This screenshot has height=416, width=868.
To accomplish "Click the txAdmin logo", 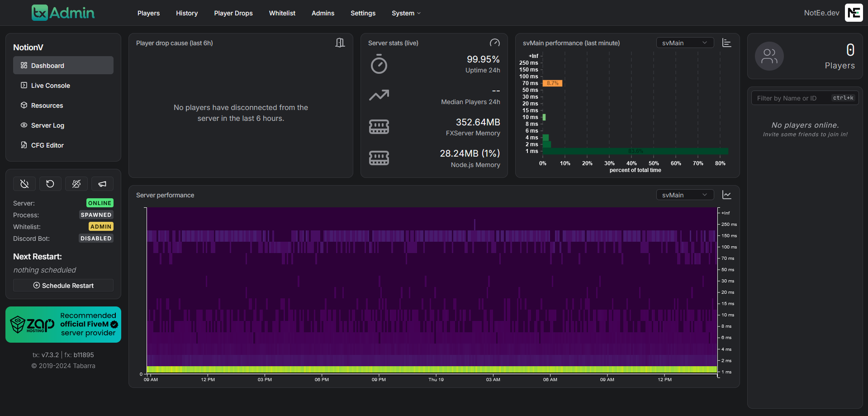I will point(63,13).
